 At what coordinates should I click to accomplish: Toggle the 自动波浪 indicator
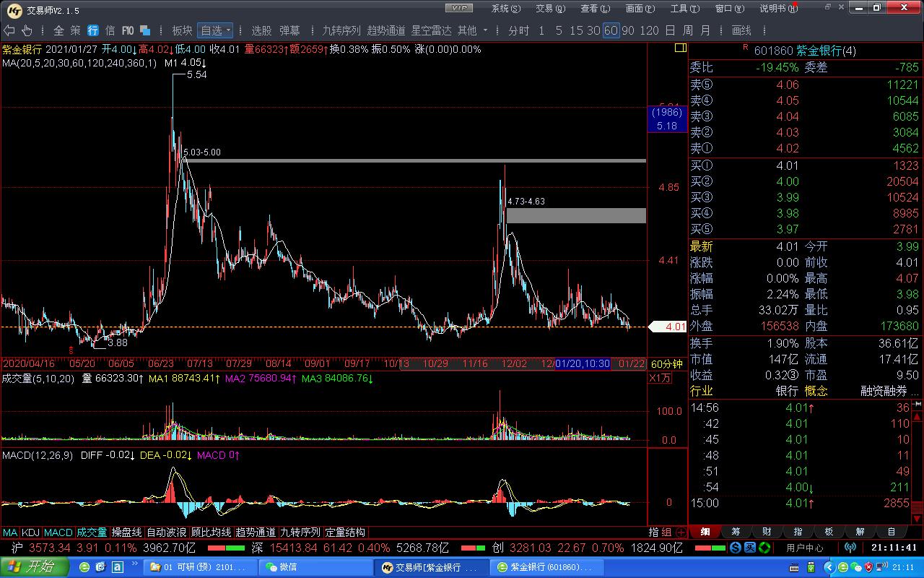click(x=167, y=532)
